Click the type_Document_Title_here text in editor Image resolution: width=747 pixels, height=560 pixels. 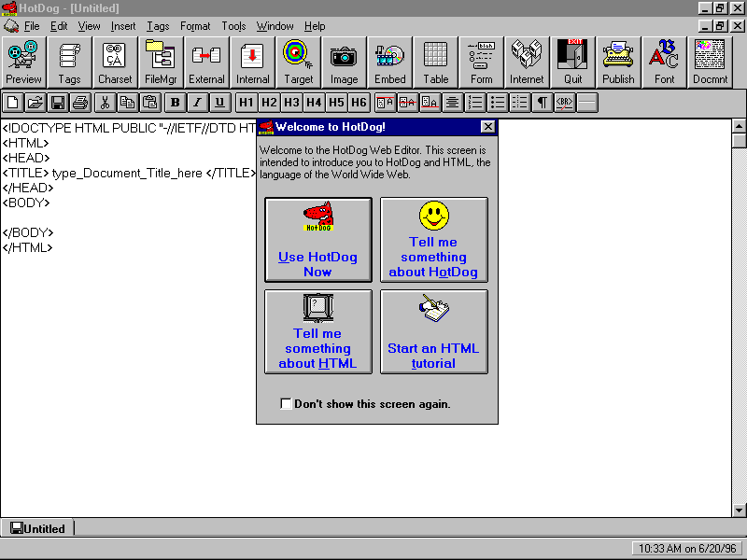point(127,173)
